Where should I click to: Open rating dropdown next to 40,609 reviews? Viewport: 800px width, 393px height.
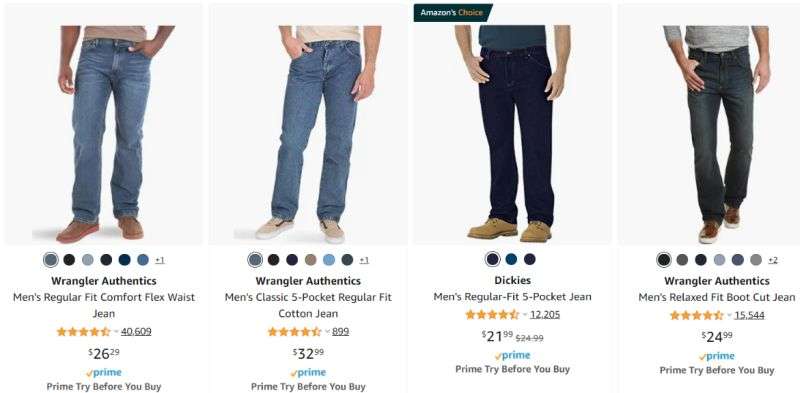point(116,332)
